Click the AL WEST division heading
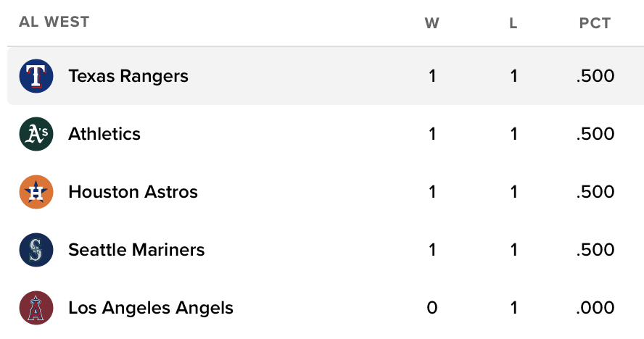Image resolution: width=644 pixels, height=339 pixels. click(x=54, y=22)
